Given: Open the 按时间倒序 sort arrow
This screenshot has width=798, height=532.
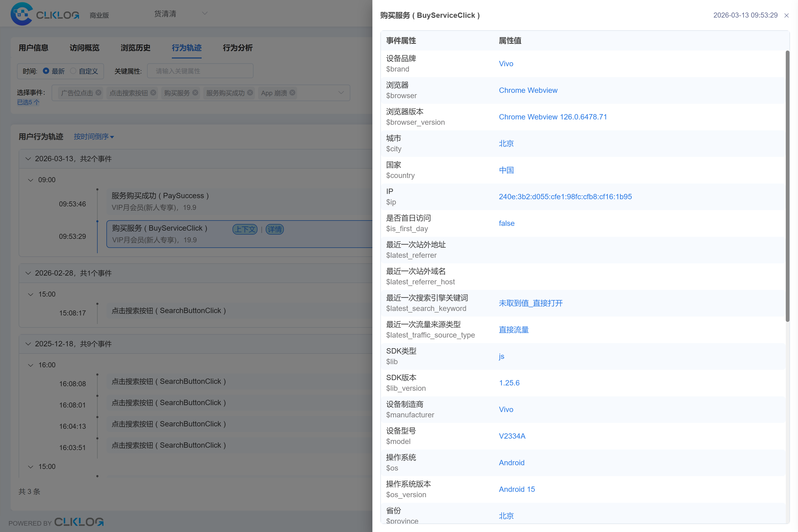Looking at the screenshot, I should tap(112, 137).
